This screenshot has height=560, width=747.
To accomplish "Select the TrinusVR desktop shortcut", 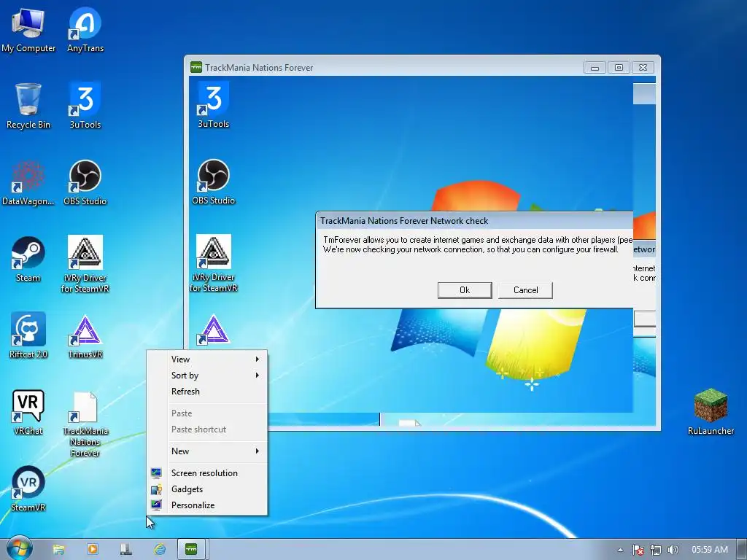I will tap(85, 336).
